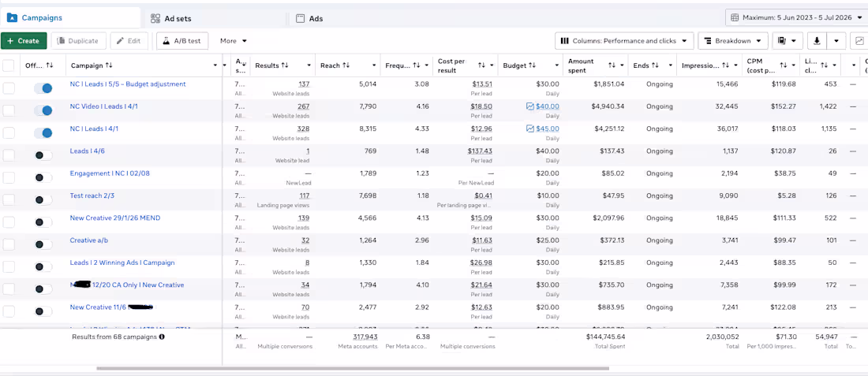
Task: Sort by the Results column arrows
Action: click(285, 65)
